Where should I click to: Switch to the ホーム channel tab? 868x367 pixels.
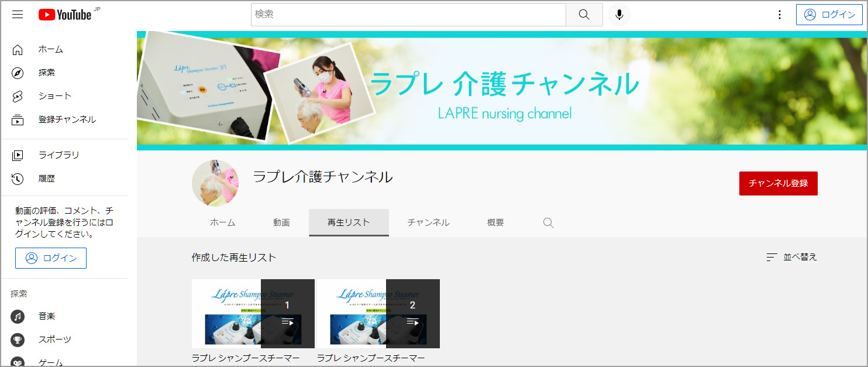(222, 222)
